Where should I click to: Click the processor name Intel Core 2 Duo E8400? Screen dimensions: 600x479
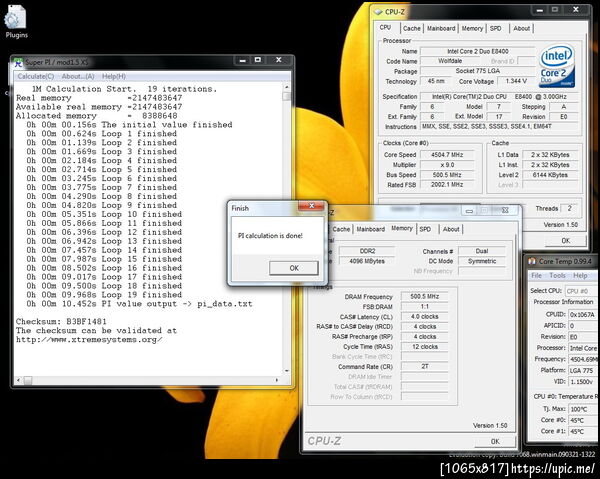coord(478,51)
